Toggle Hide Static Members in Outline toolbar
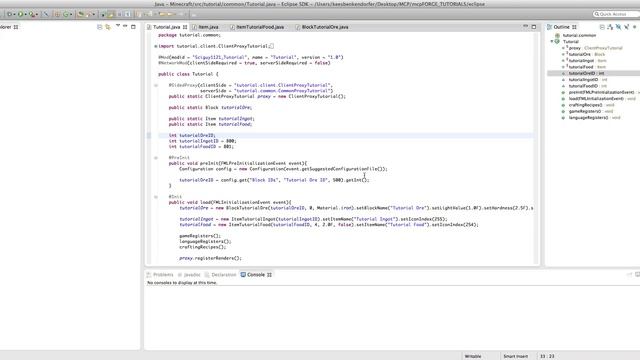Viewport: 640px width, 360px height. point(627,27)
